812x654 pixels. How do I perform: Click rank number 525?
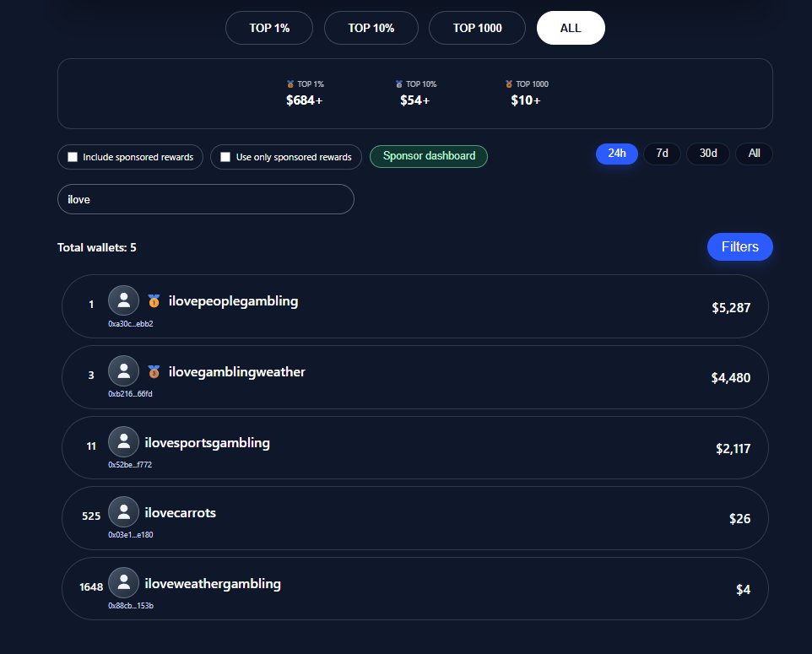tap(91, 516)
